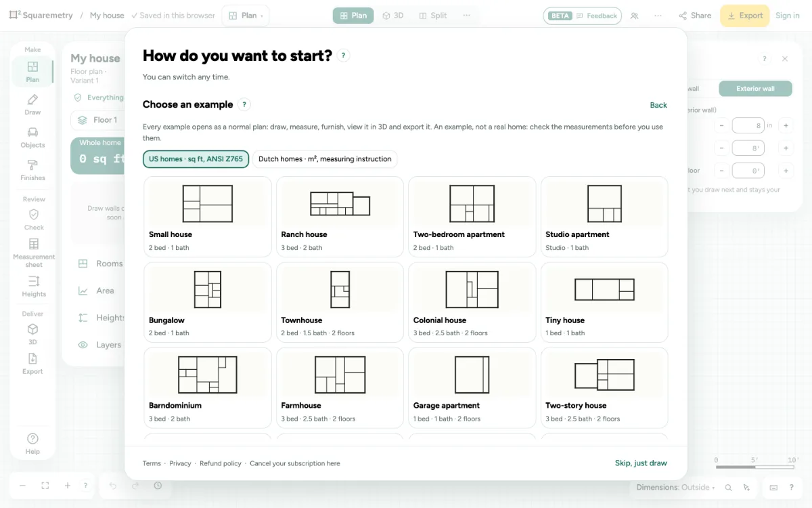The width and height of the screenshot is (812, 508).
Task: Click 'Skip, just draw'
Action: pos(641,463)
